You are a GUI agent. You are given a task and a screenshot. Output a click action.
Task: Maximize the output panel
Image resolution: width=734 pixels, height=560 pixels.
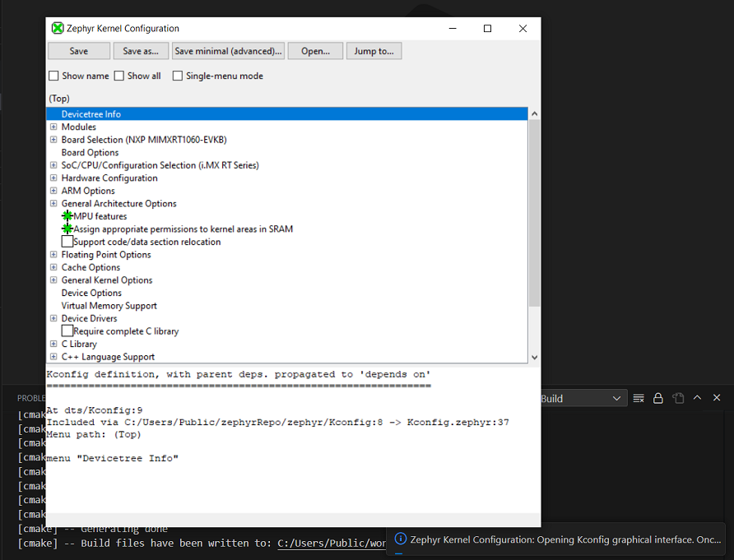[698, 397]
